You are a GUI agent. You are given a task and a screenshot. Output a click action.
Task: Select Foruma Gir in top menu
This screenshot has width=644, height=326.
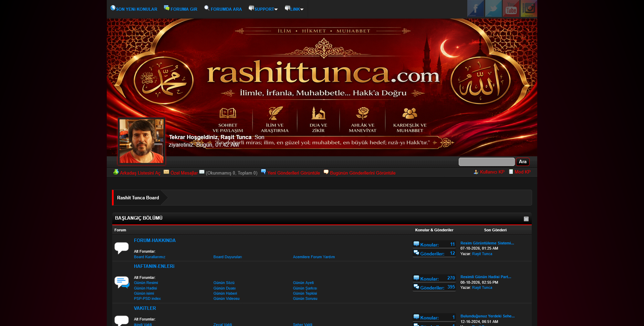[184, 9]
